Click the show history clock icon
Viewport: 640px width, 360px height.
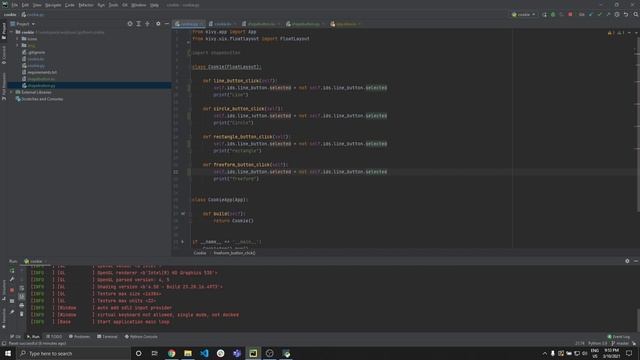click(617, 15)
